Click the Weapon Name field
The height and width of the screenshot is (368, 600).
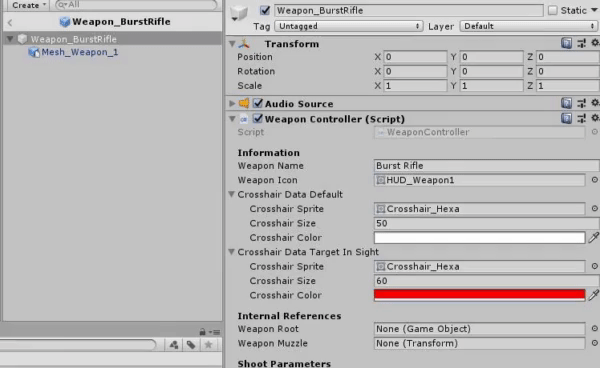coord(487,166)
